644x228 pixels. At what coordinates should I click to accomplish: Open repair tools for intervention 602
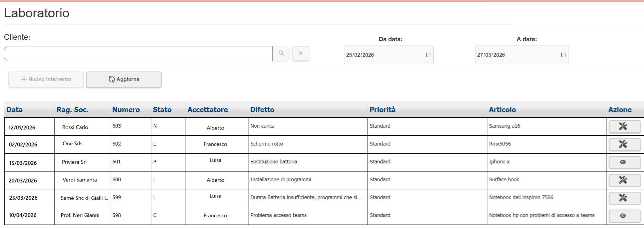[x=624, y=144]
